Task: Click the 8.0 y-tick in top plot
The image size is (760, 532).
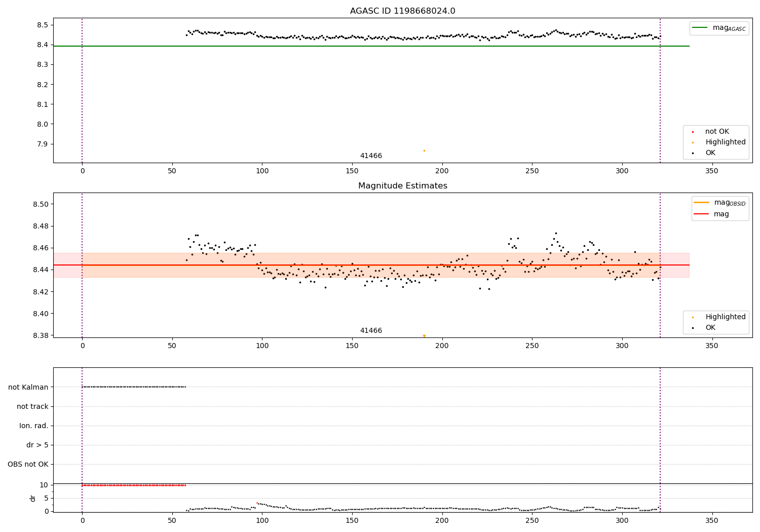Action: (43, 124)
